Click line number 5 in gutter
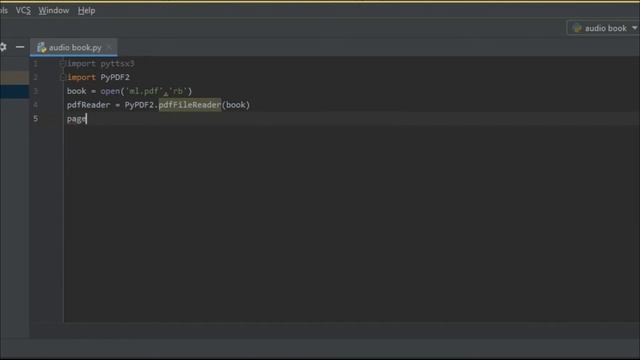 [x=36, y=119]
